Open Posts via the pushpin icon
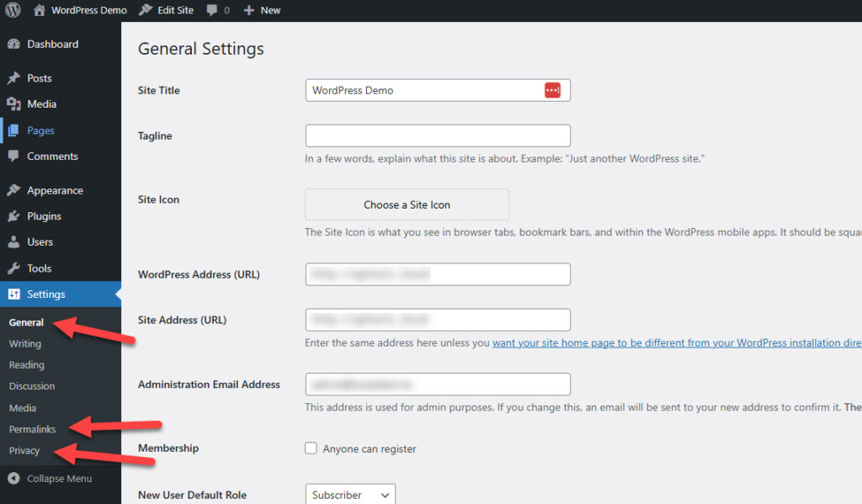Viewport: 862px width, 504px height. pos(13,78)
